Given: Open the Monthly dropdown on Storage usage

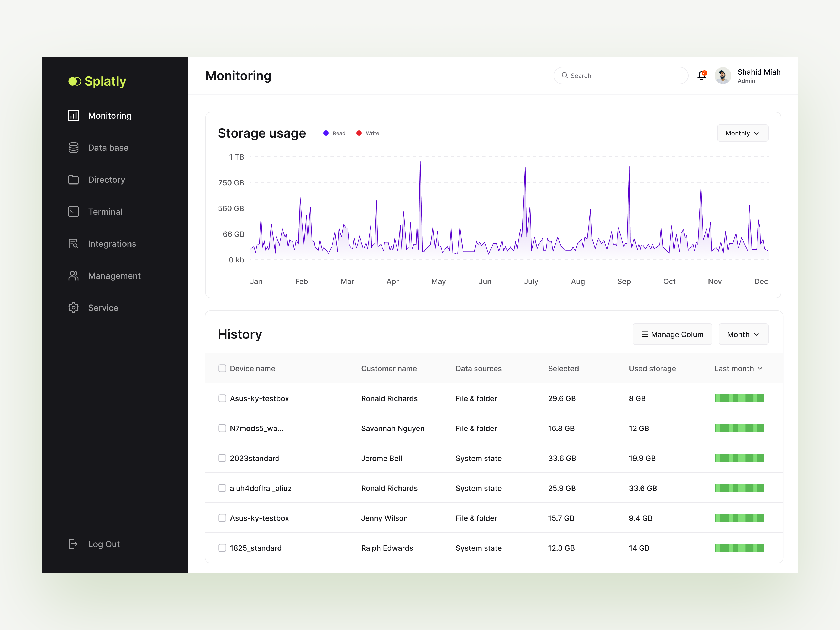Looking at the screenshot, I should pos(742,133).
